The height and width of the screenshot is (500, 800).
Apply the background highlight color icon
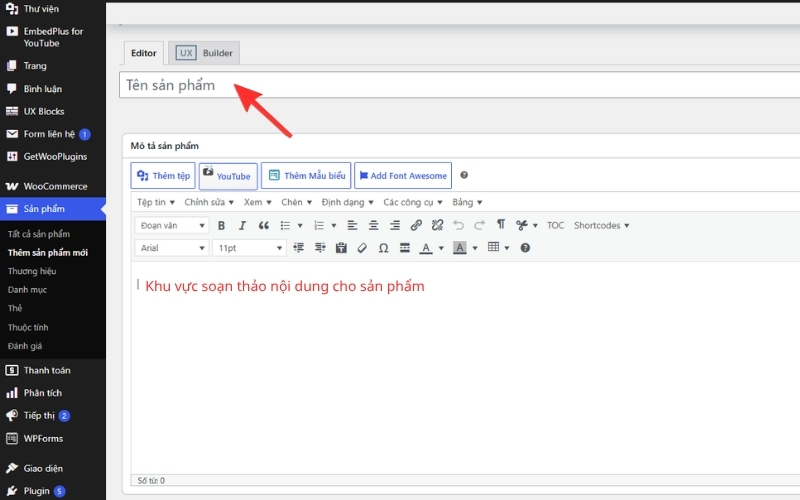tap(460, 248)
